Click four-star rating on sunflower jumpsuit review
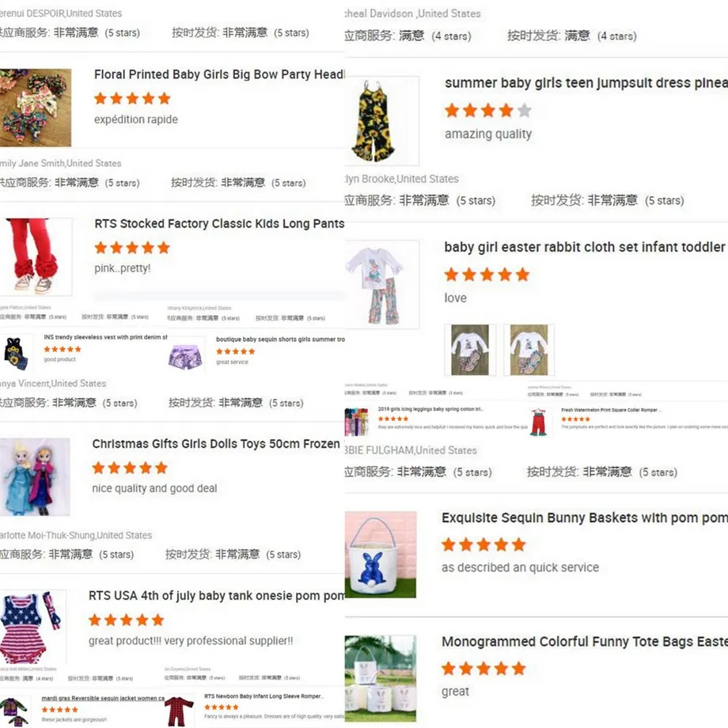Viewport: 728px width, 728px height. click(x=488, y=111)
